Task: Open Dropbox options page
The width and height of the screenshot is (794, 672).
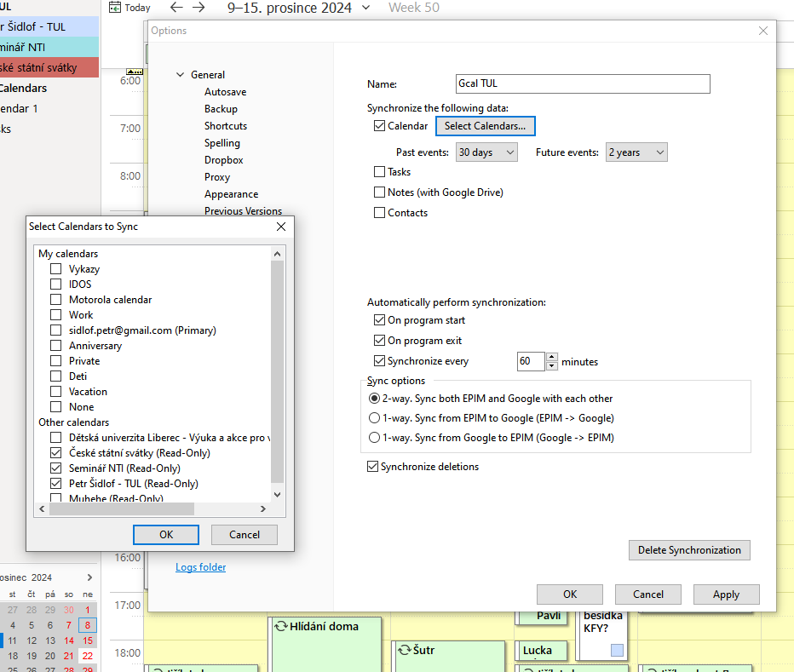Action: (x=224, y=160)
